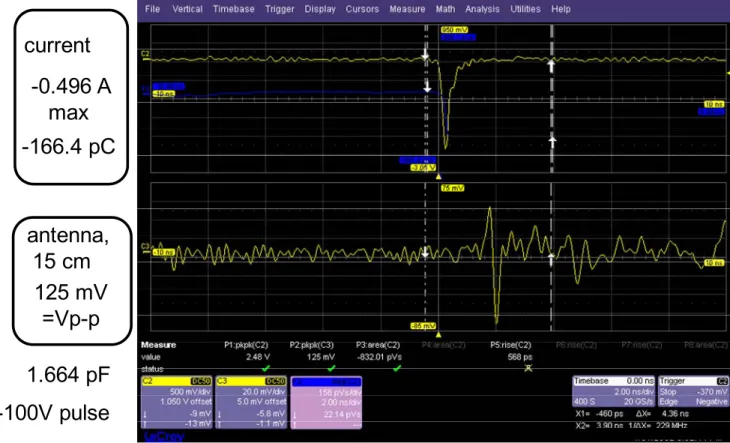The image size is (730, 443).
Task: Click the yellow -3.05 V cursor label
Action: (x=423, y=168)
